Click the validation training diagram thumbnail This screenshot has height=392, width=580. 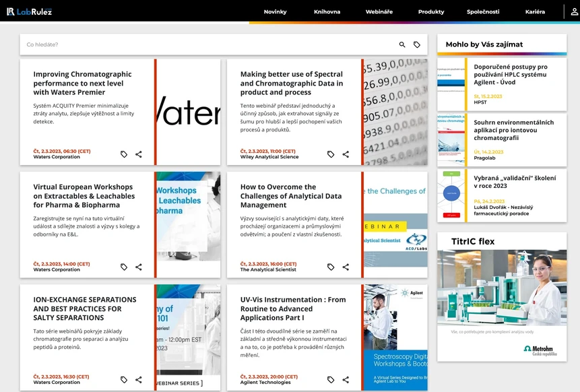451,195
